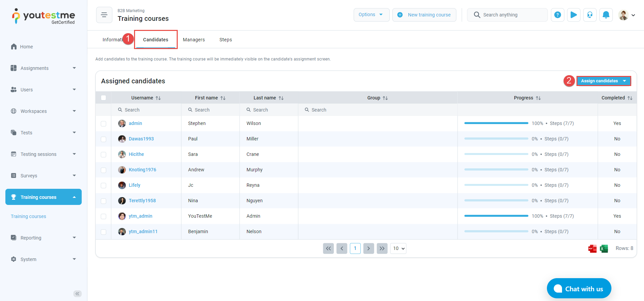Open the Knoting1976 user link
Image resolution: width=644 pixels, height=301 pixels.
[x=142, y=170]
